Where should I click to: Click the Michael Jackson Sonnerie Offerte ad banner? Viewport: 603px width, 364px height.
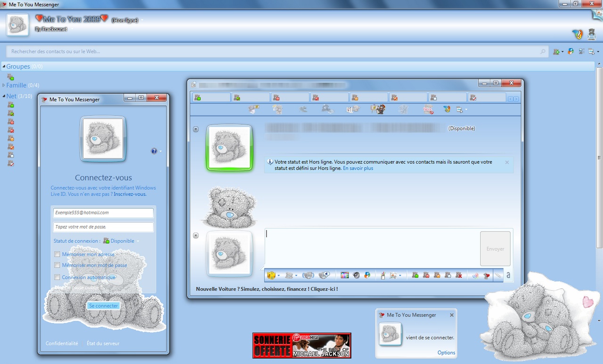(x=301, y=346)
